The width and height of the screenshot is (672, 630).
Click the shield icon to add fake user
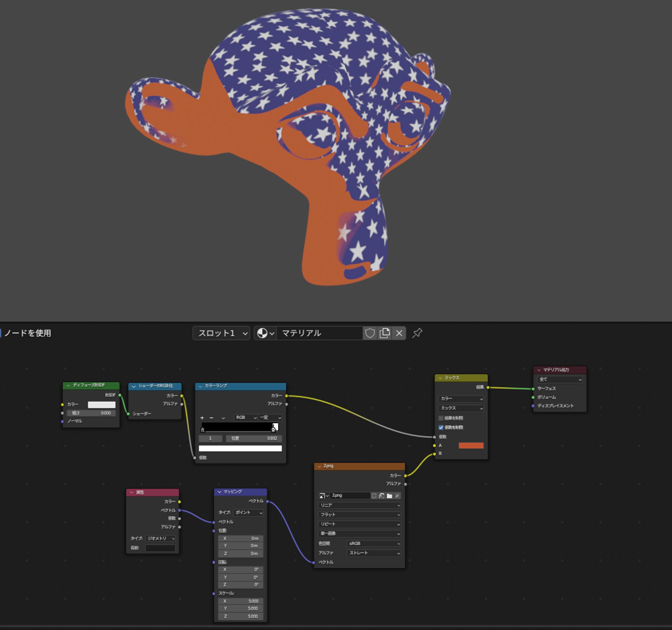370,333
